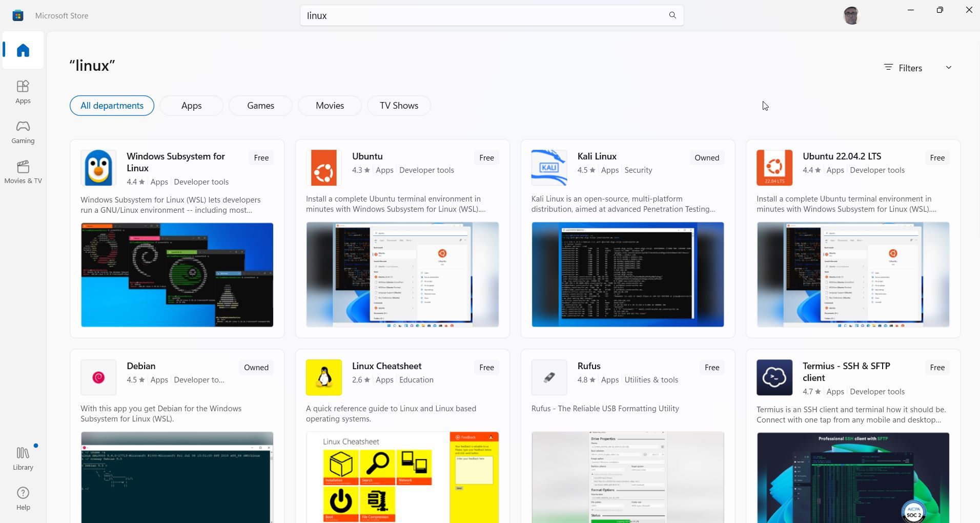Click the Kali Linux title text
This screenshot has height=523, width=980.
tap(597, 156)
